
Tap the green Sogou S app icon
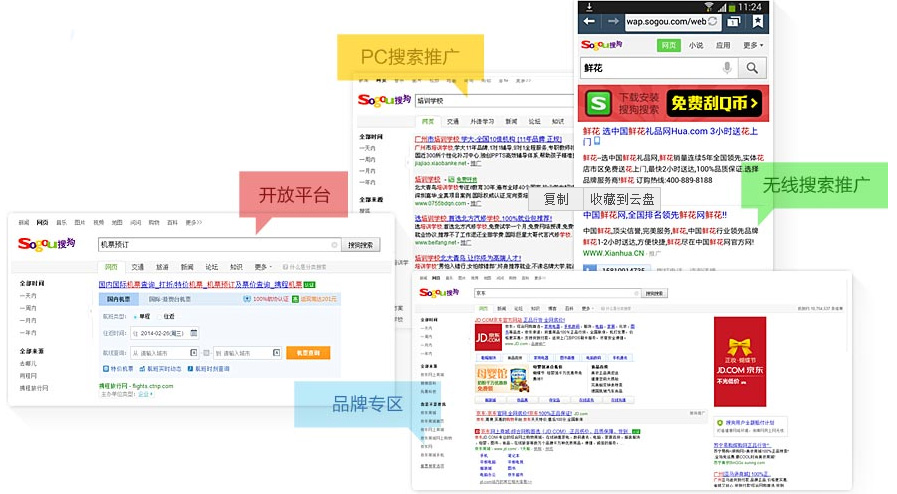click(598, 103)
